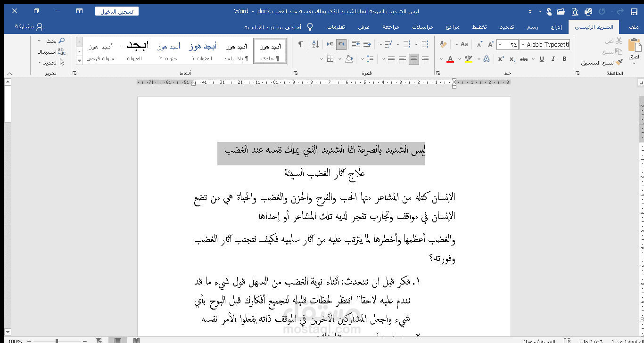
Task: Click the Italic (I) formatting icon
Action: (553, 59)
